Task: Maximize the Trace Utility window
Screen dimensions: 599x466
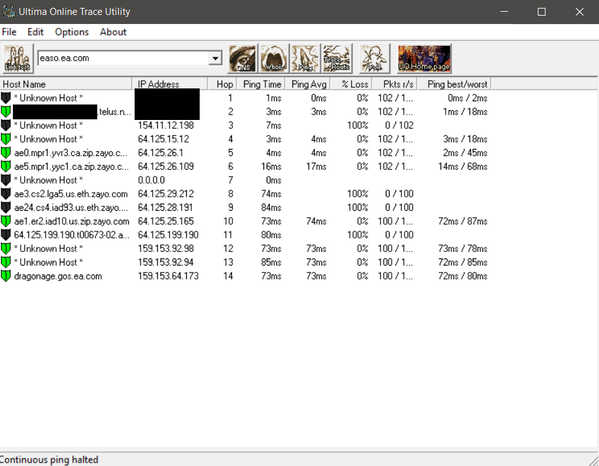Action: (x=541, y=12)
